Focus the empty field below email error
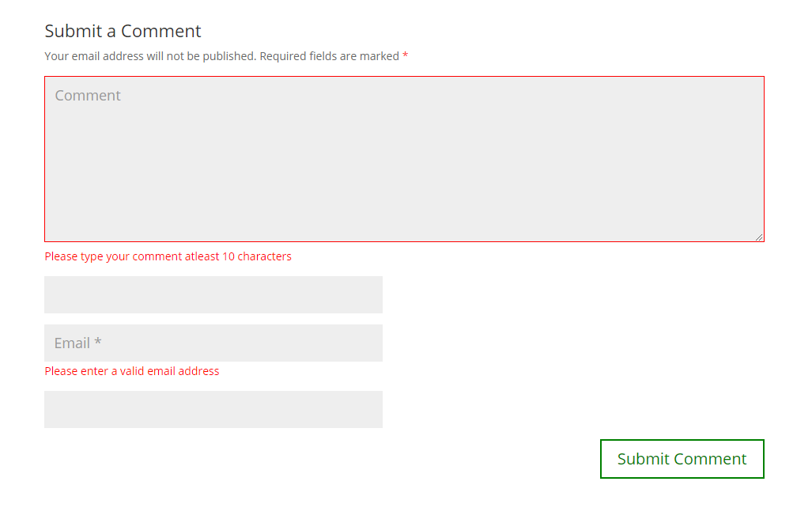This screenshot has height=508, width=812. (213, 410)
